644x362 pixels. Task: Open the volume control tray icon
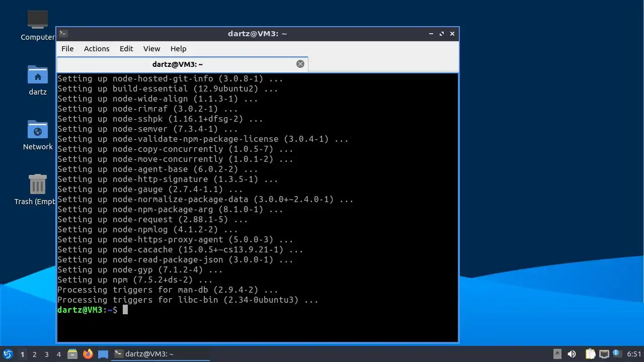pyautogui.click(x=572, y=354)
